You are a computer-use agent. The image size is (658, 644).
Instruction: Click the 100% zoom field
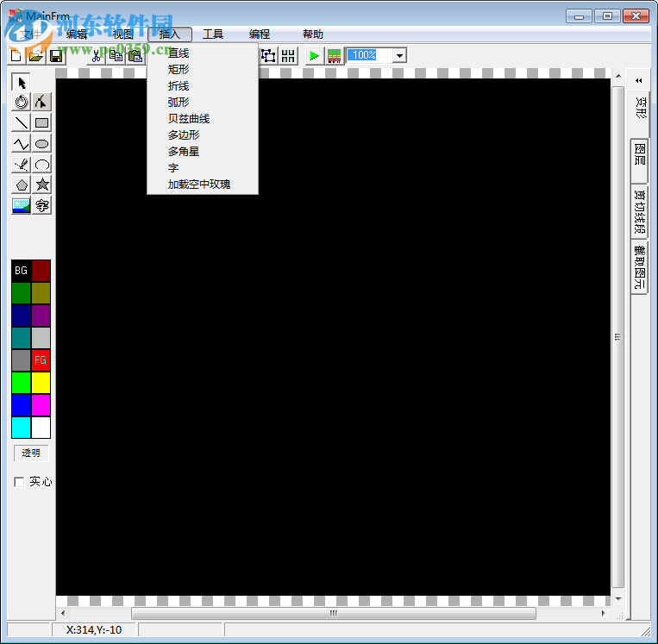coord(369,55)
